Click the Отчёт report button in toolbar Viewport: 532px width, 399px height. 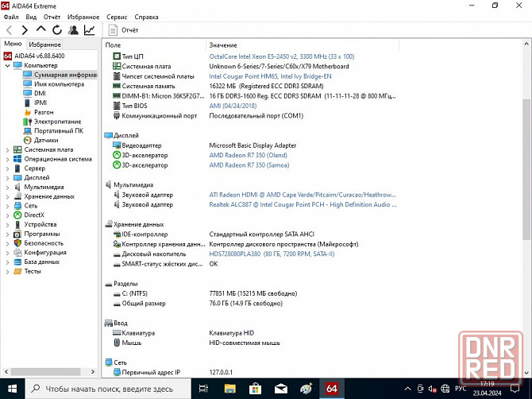click(123, 30)
